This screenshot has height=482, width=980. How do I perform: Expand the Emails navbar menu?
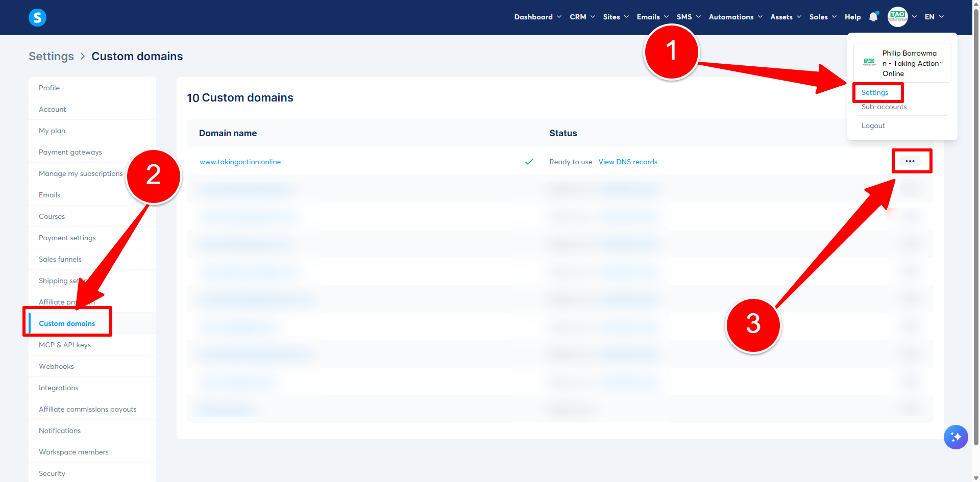[x=653, y=17]
